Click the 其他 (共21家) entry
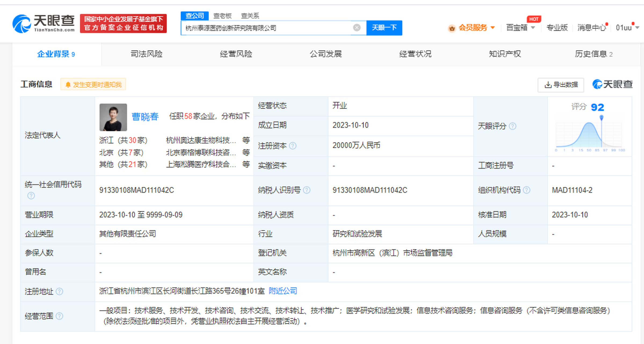Image resolution: width=644 pixels, height=344 pixels. [x=123, y=164]
